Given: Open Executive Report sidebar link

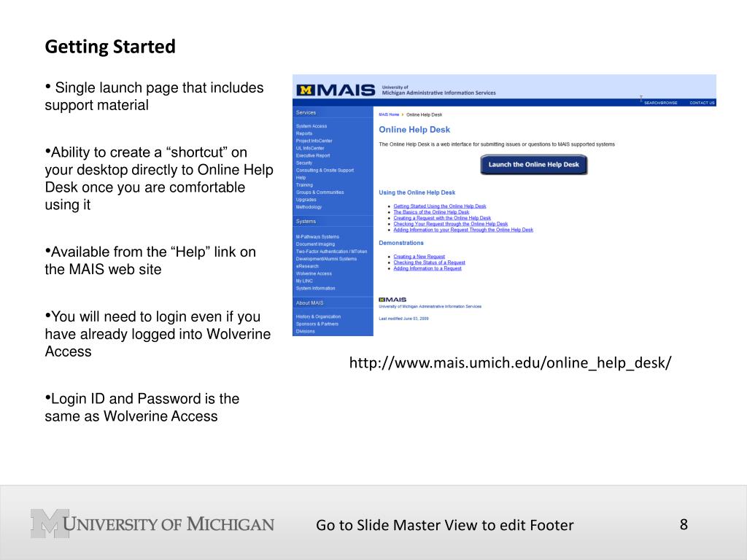Looking at the screenshot, I should point(312,156).
